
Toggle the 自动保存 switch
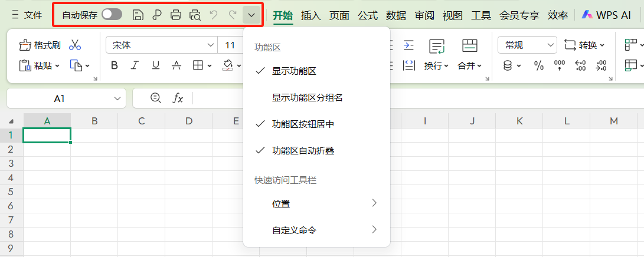112,15
